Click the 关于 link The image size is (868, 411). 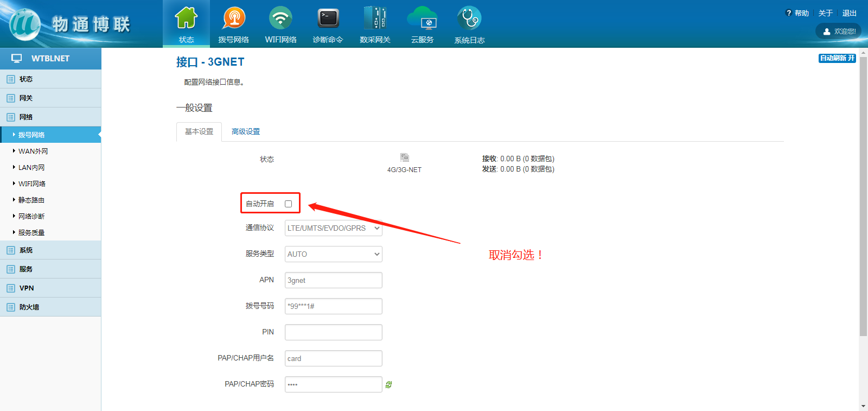pyautogui.click(x=826, y=13)
